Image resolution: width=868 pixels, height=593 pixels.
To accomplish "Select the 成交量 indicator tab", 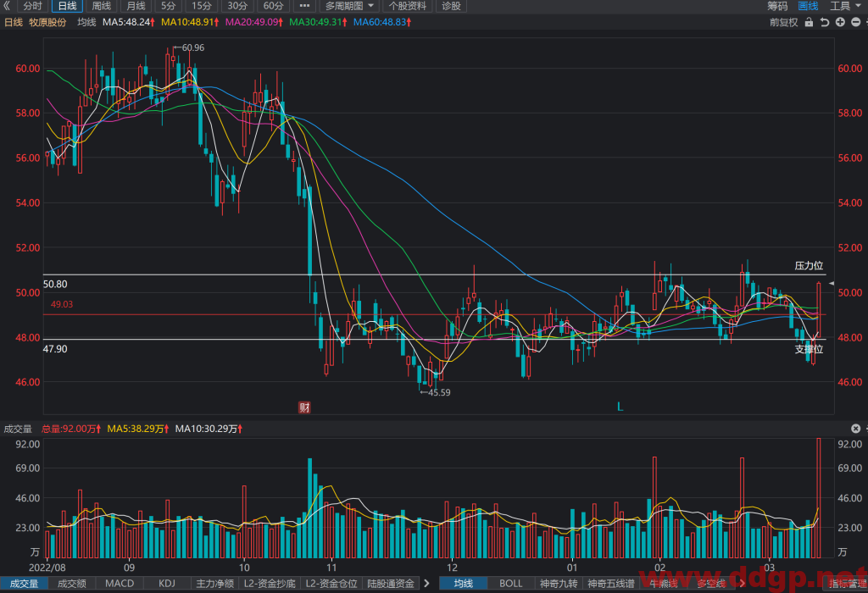I will click(x=25, y=583).
